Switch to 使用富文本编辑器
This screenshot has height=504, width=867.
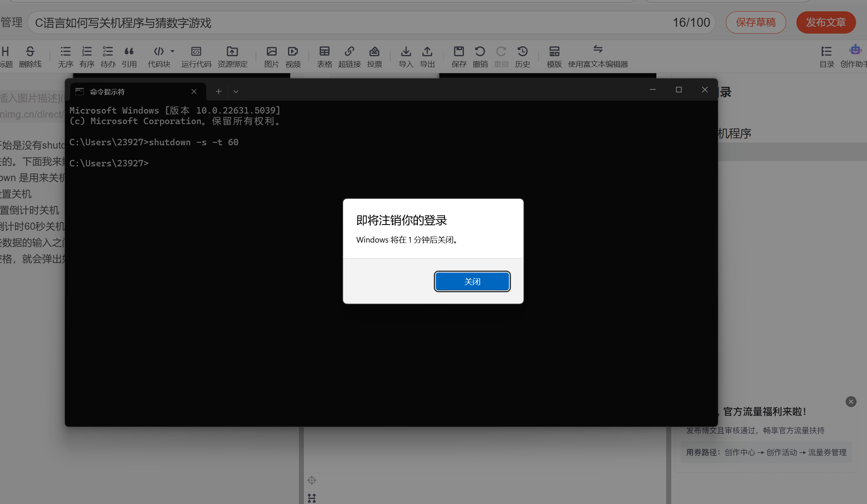click(598, 57)
